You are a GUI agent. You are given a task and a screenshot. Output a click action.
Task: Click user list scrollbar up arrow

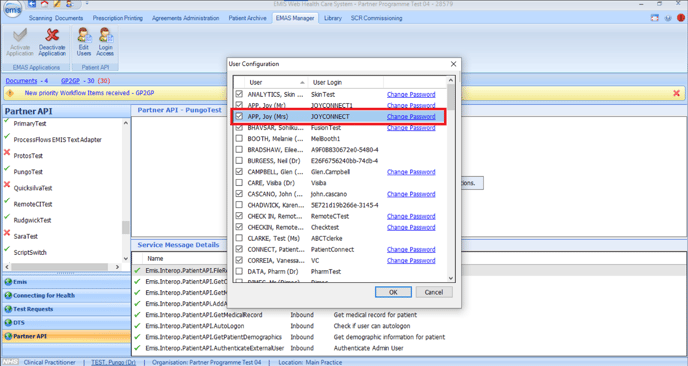click(x=451, y=80)
